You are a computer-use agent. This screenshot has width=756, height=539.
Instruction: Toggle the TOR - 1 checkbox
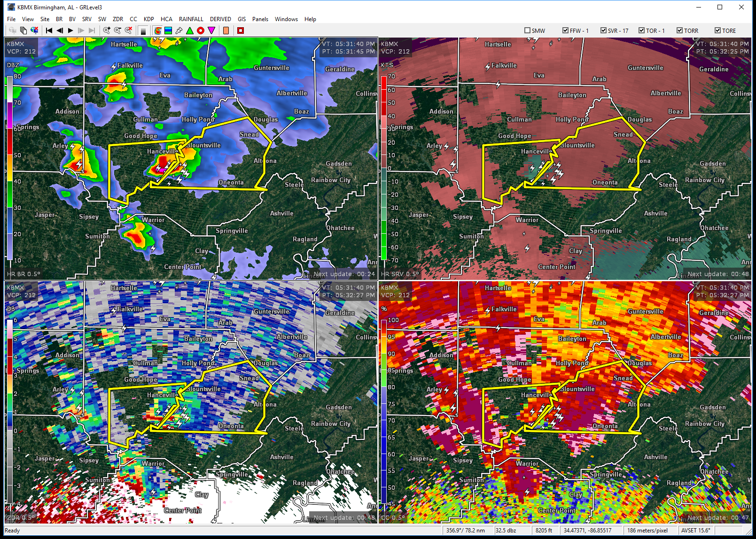click(641, 31)
